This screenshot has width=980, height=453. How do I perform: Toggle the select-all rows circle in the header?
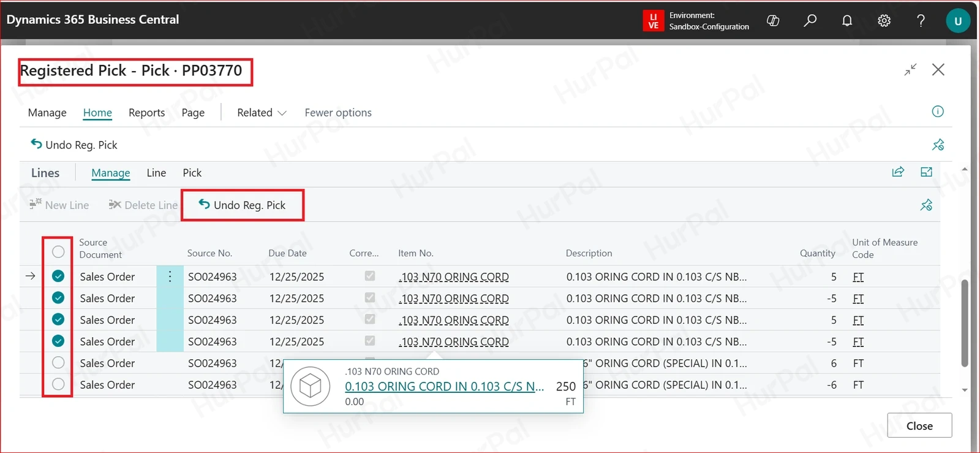click(x=58, y=251)
